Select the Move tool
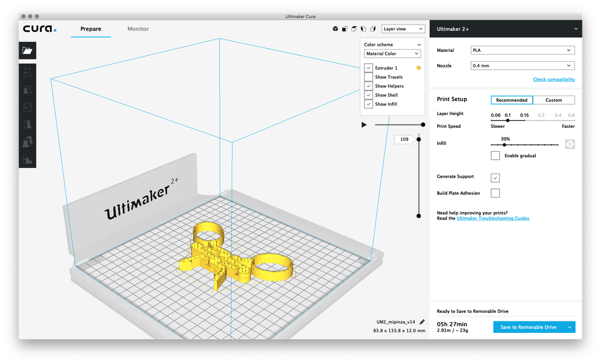Screen dimensions: 601x364 (27, 73)
